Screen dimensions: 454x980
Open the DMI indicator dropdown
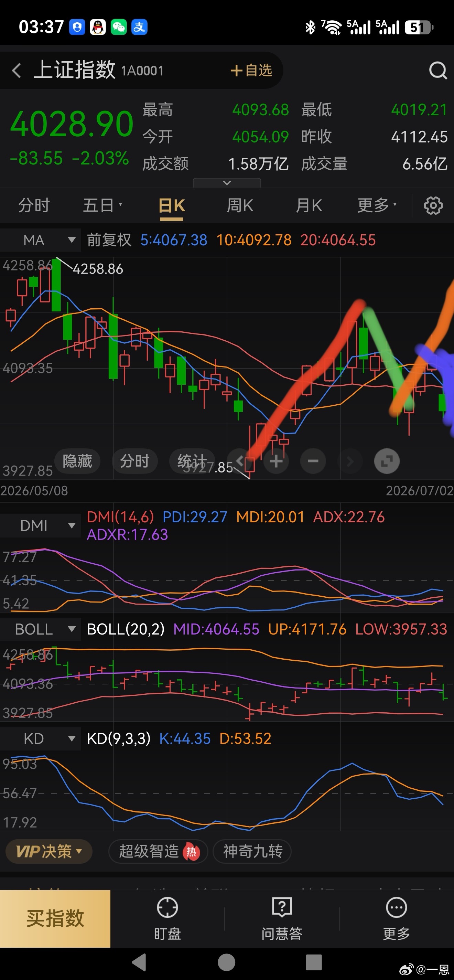[x=40, y=525]
